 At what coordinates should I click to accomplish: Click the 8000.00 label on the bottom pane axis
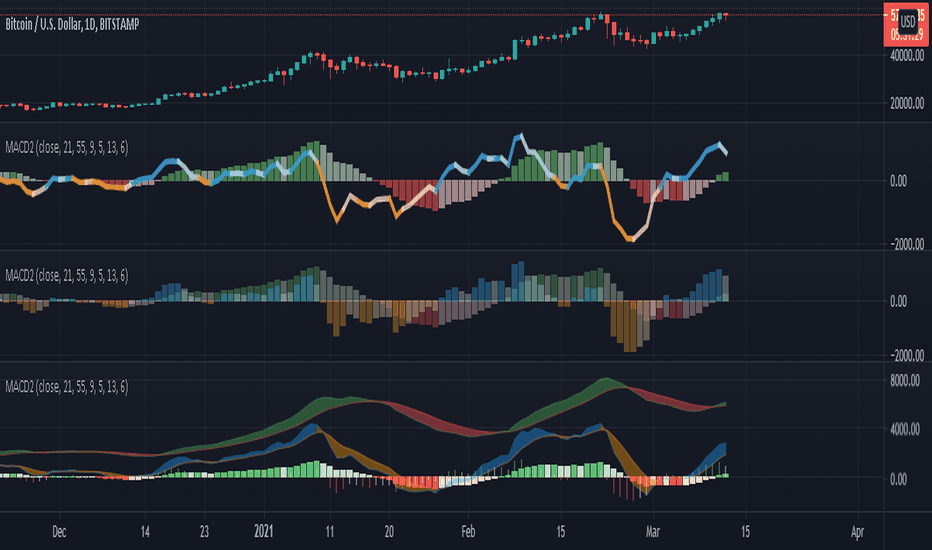pyautogui.click(x=905, y=381)
